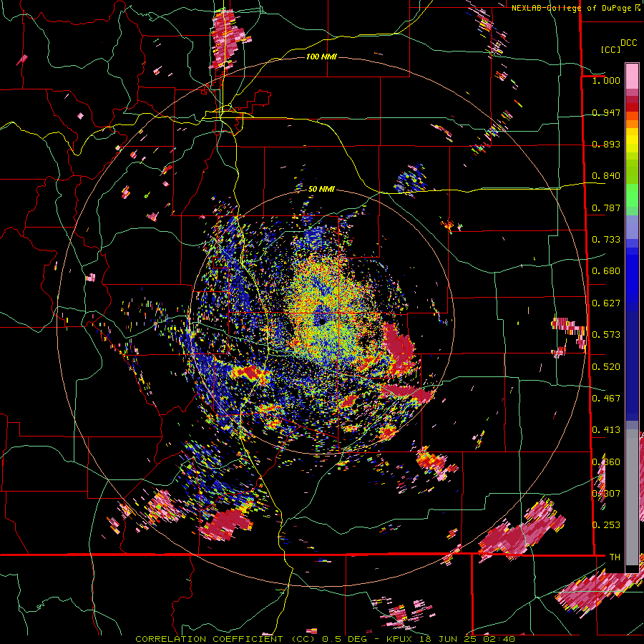Click the 0.520 scale value

click(x=606, y=367)
